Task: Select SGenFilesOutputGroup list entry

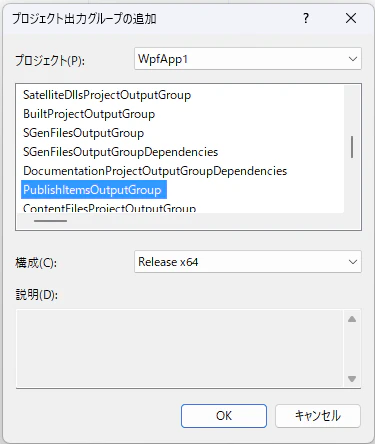Action: (x=83, y=133)
